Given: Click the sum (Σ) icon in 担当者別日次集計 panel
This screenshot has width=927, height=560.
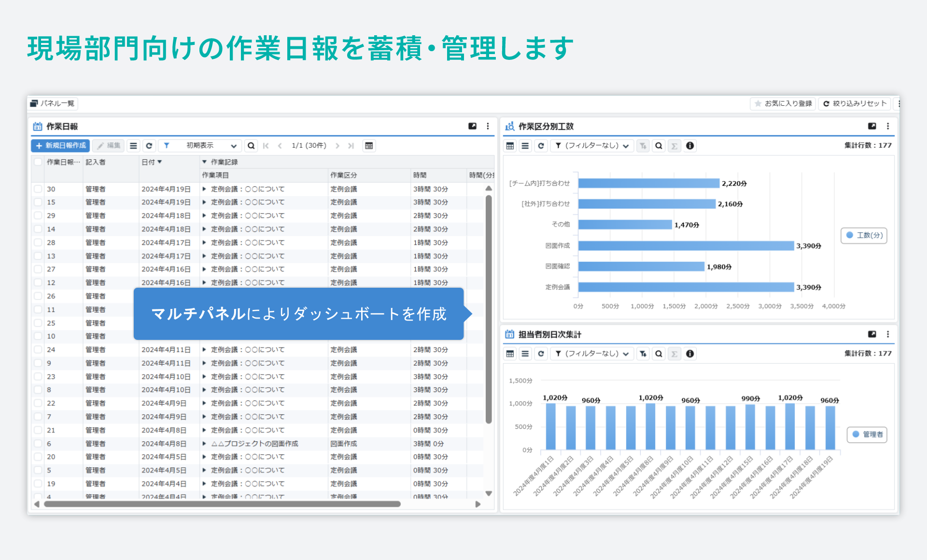Looking at the screenshot, I should click(x=674, y=353).
